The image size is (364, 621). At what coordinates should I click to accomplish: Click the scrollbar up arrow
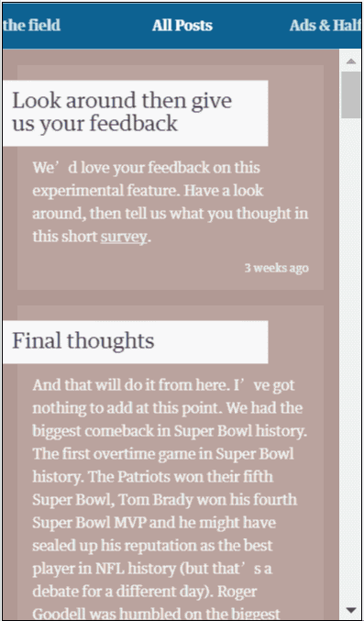pyautogui.click(x=351, y=61)
